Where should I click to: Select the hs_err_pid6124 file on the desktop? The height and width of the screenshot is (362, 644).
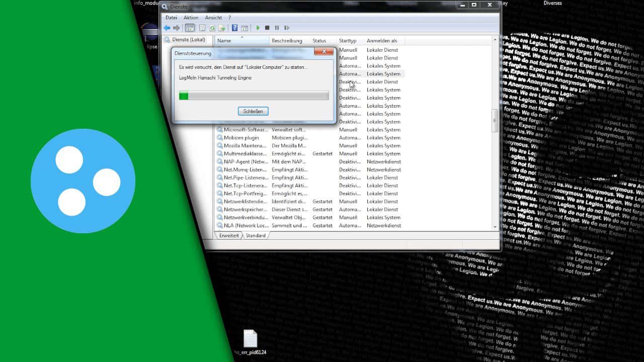(250, 343)
